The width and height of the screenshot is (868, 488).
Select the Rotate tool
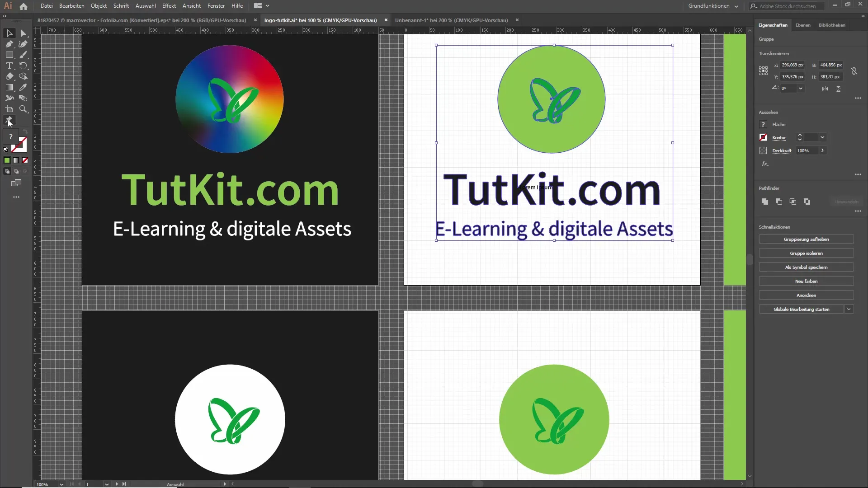coord(23,66)
